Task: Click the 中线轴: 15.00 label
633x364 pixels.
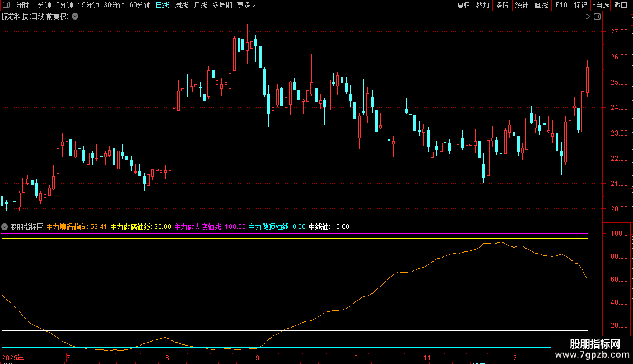Action: tap(329, 227)
